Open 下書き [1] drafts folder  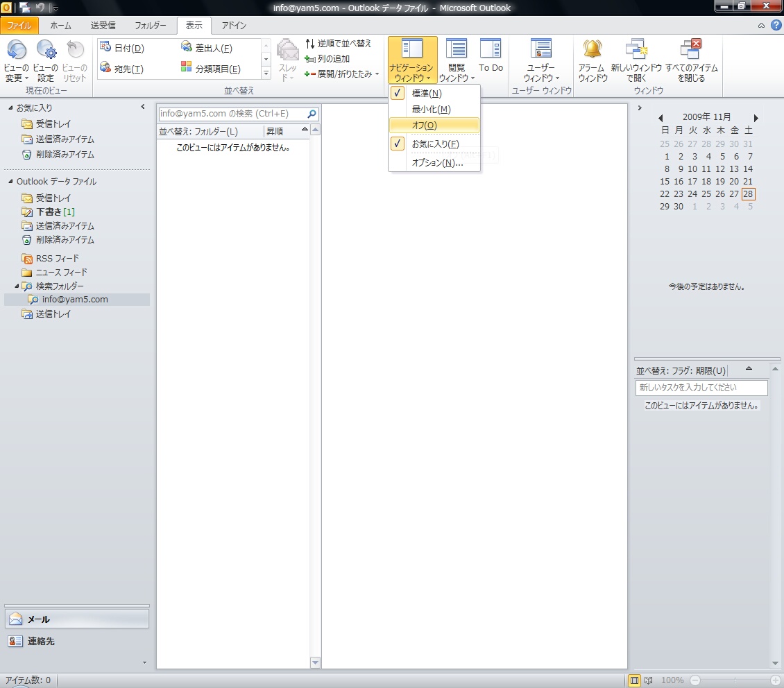[x=55, y=212]
